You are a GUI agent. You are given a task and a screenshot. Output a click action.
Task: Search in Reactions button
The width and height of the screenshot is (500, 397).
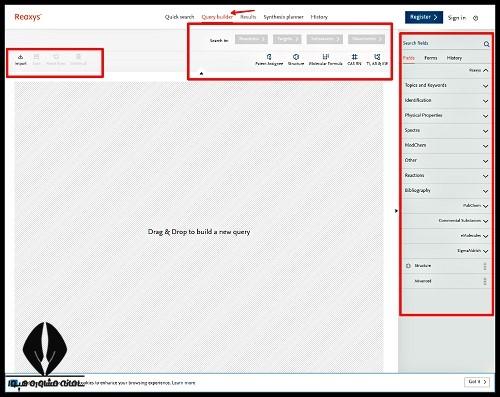point(251,39)
